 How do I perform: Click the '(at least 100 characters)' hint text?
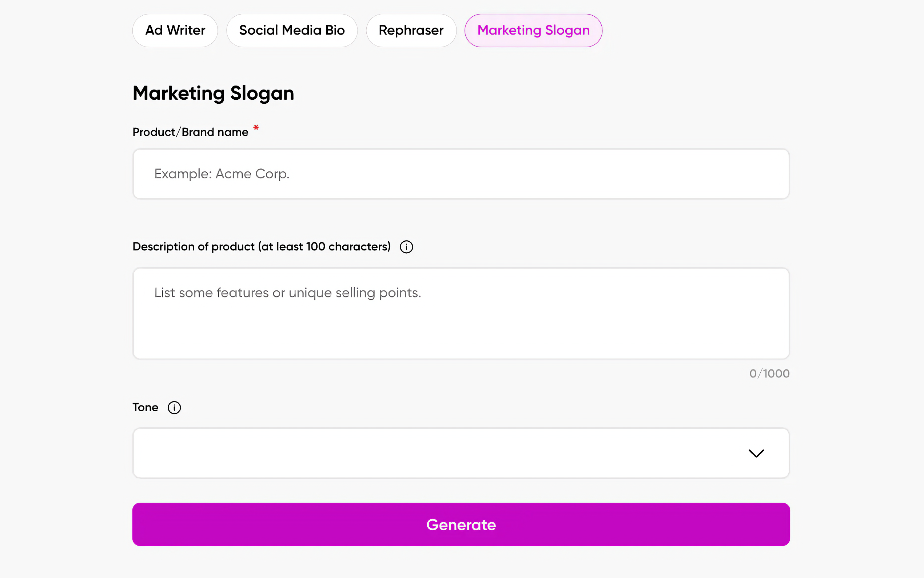324,247
